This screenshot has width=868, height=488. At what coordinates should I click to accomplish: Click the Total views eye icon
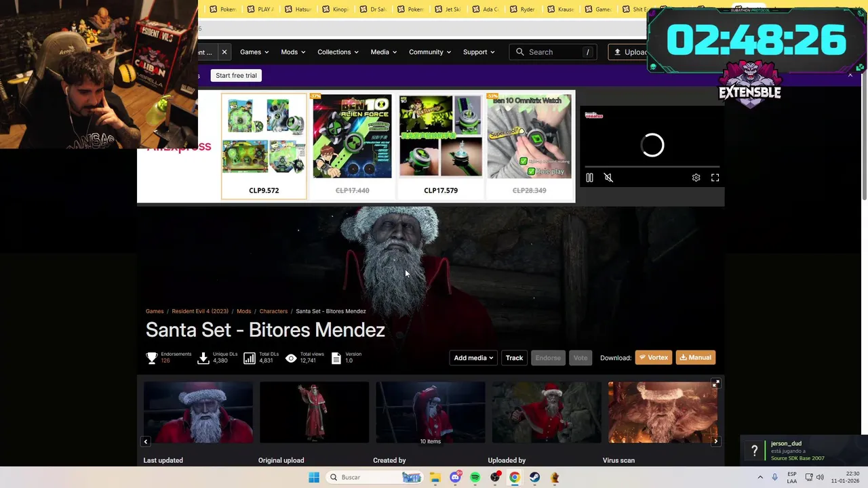pos(291,358)
